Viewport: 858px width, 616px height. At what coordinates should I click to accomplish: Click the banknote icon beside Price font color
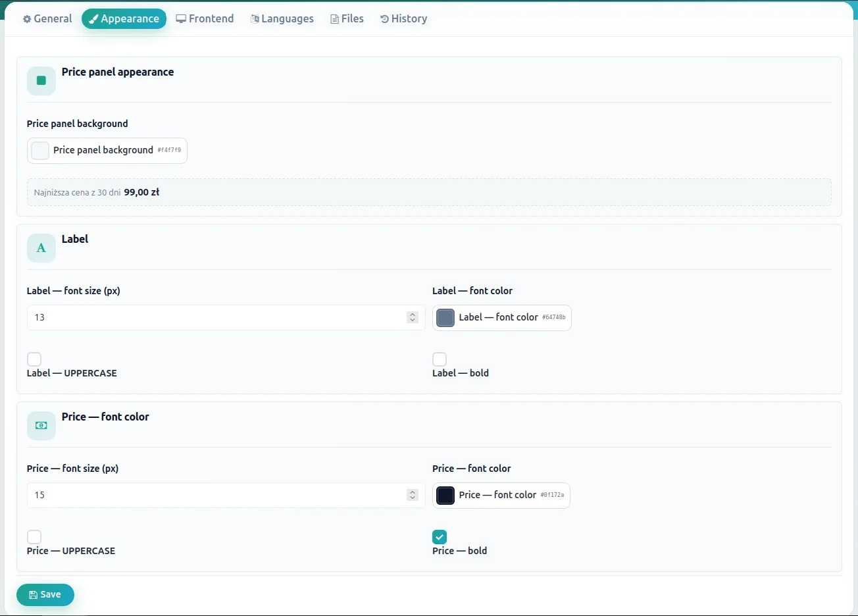tap(41, 426)
